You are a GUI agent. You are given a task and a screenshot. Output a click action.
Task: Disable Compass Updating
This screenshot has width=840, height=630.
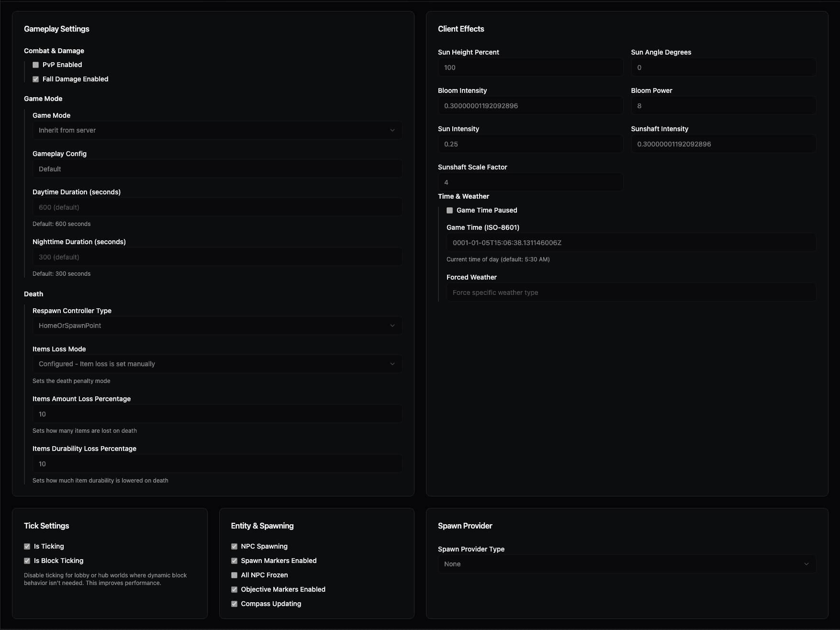tap(234, 604)
